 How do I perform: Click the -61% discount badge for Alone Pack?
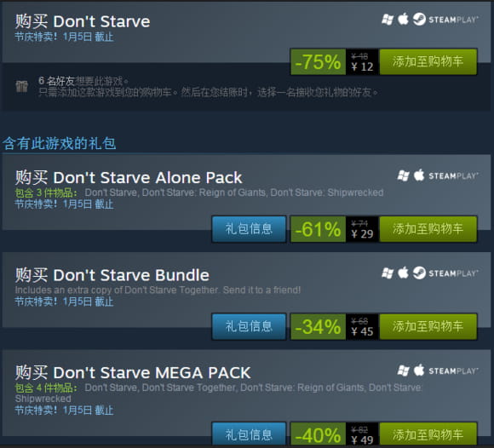pyautogui.click(x=318, y=229)
